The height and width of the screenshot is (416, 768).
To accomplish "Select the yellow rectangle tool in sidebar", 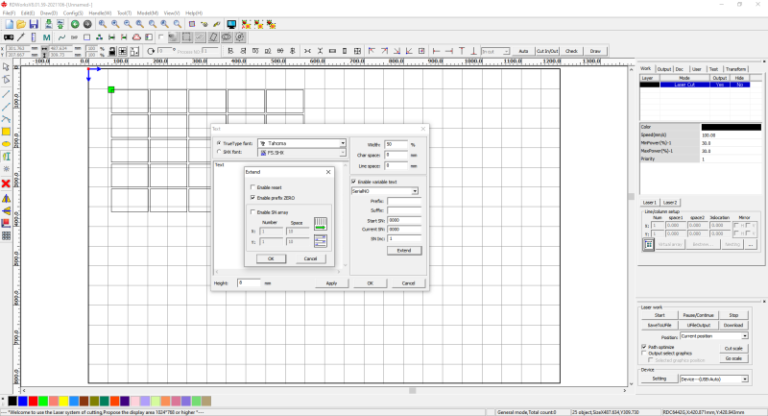I will click(x=6, y=131).
